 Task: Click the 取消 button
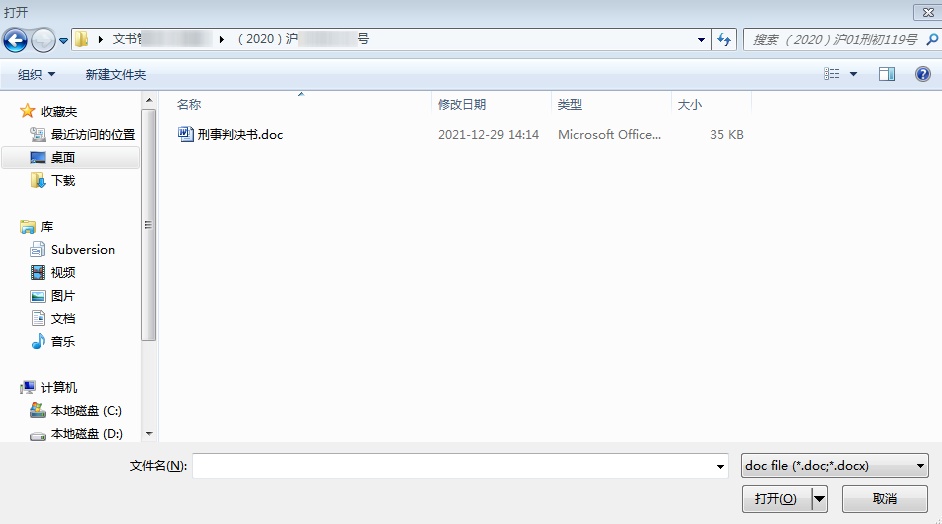pos(884,498)
